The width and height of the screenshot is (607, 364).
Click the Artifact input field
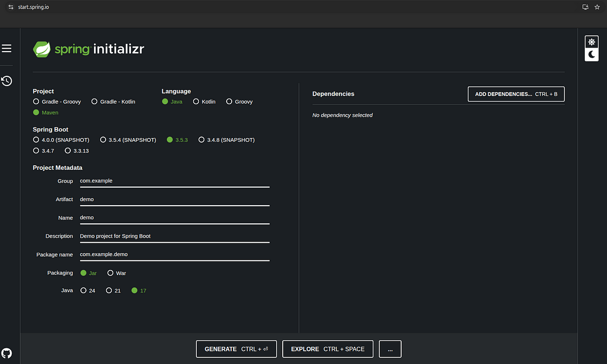pos(175,199)
